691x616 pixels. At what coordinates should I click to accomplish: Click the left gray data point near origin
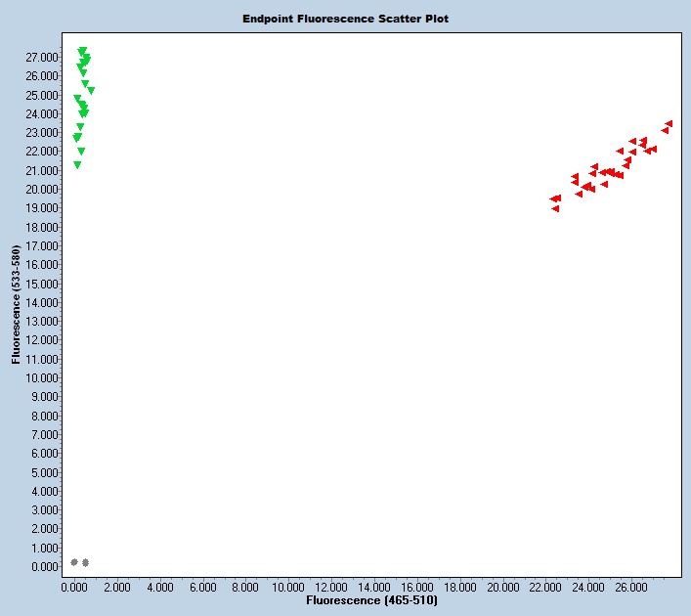tap(74, 562)
